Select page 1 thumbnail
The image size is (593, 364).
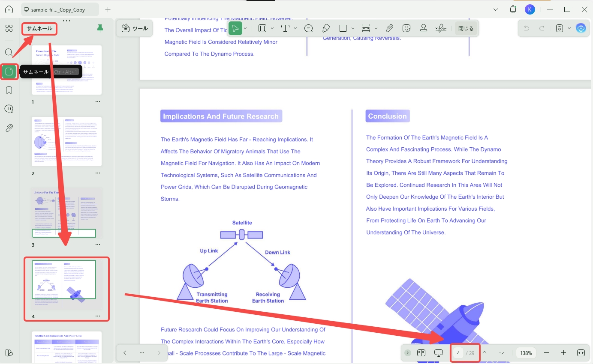coord(66,70)
